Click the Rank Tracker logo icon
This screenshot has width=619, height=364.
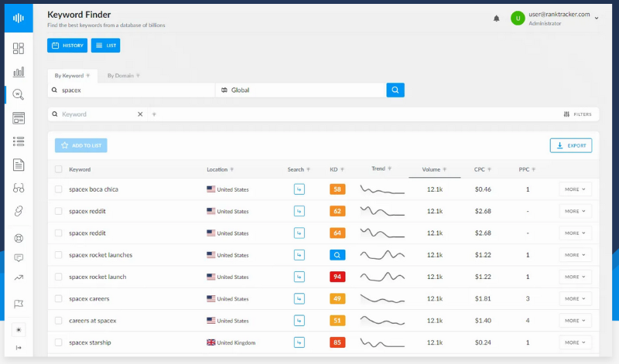pyautogui.click(x=19, y=18)
